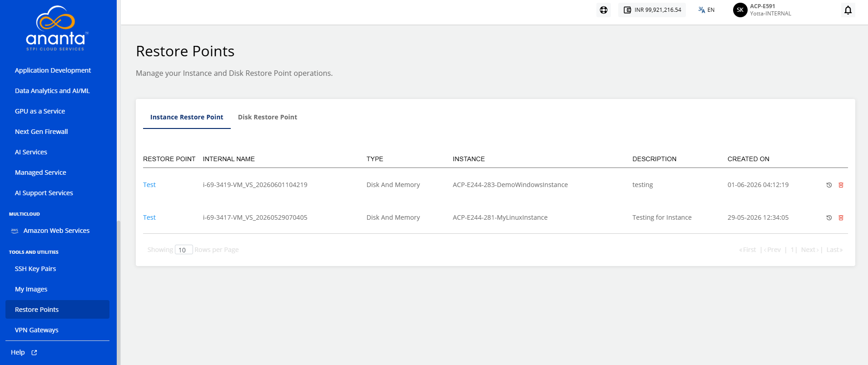Open the Test restore point for DemoWindowsInstance
This screenshot has height=365, width=868.
149,185
